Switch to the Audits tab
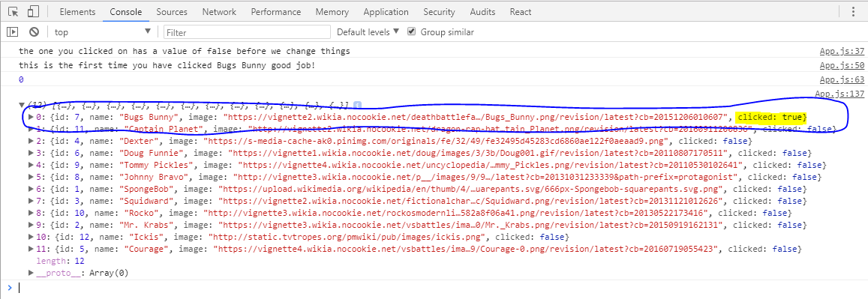The height and width of the screenshot is (299, 868). [x=482, y=11]
